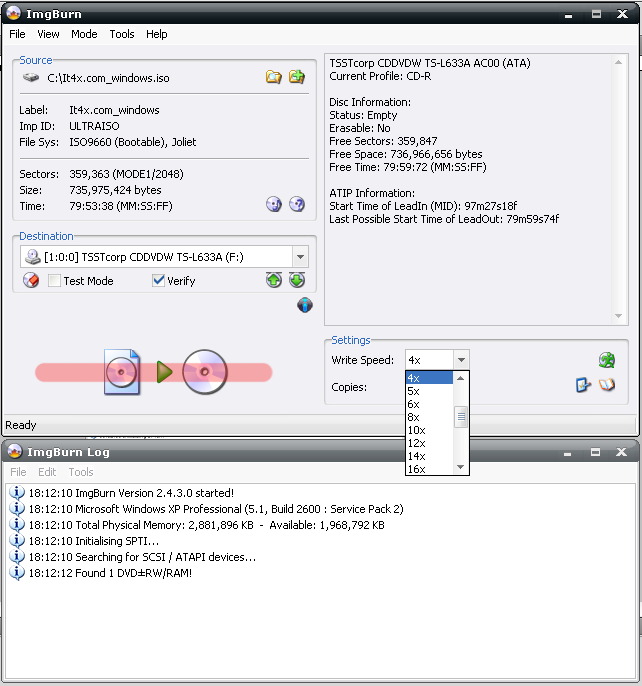Click the 'Searching for SCSI / ATAPI devices' log entry

(x=142, y=557)
